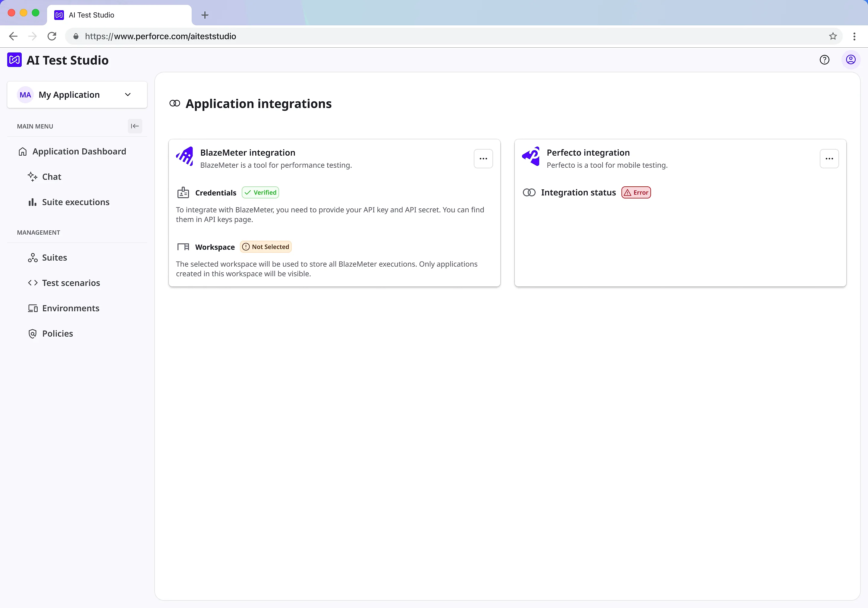Focus the browser address bar
Image resolution: width=868 pixels, height=608 pixels.
point(454,36)
